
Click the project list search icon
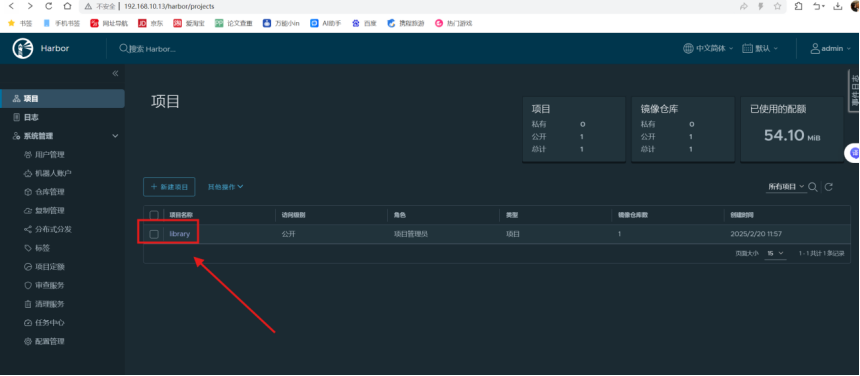813,187
